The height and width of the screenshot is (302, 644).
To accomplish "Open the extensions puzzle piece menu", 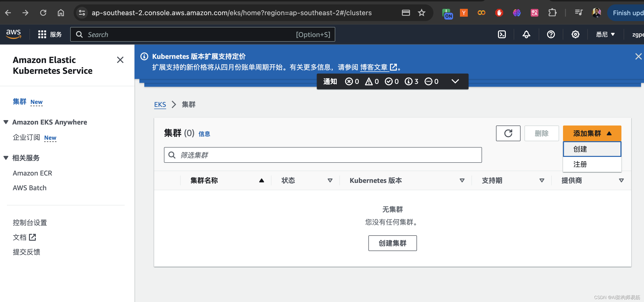I will 552,13.
